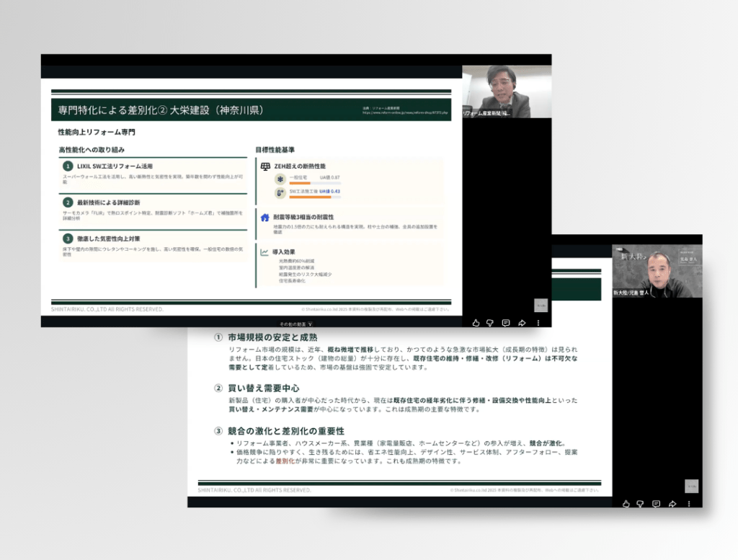
Task: Open three-dot more menu on lower video
Action: [688, 503]
